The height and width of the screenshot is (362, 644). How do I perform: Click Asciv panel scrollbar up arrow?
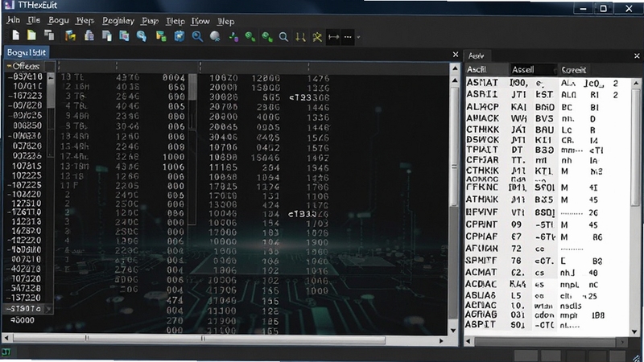coord(636,84)
